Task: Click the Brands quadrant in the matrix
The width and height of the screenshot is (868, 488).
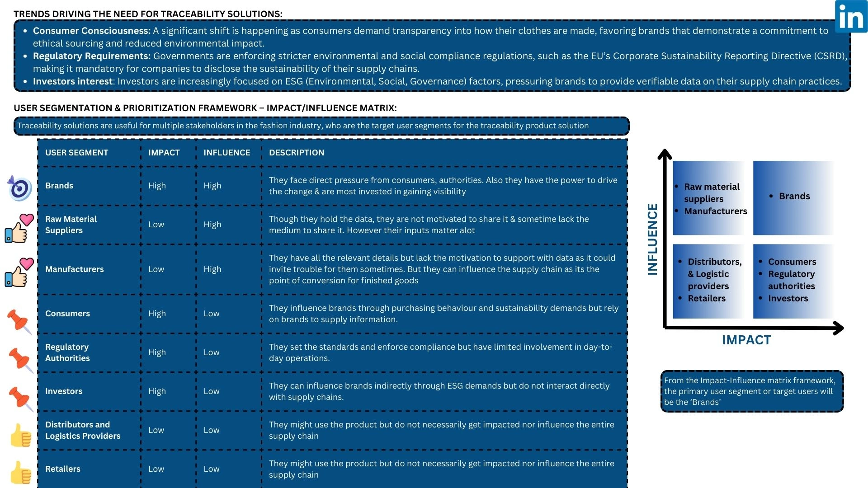Action: click(x=793, y=197)
